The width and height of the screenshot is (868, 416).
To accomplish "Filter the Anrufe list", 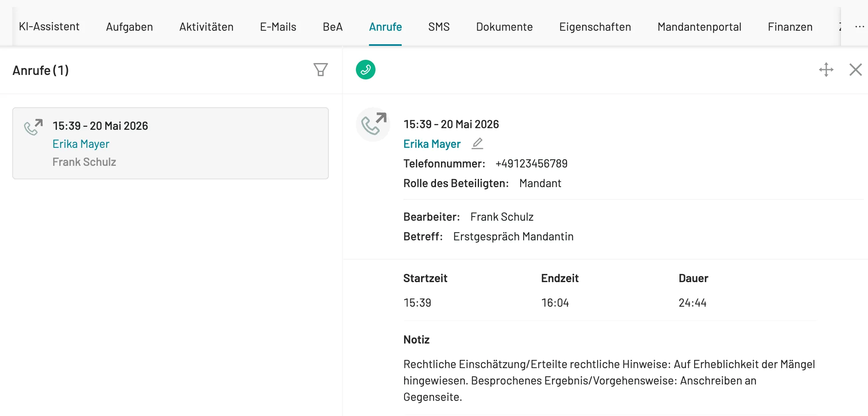I will point(321,70).
